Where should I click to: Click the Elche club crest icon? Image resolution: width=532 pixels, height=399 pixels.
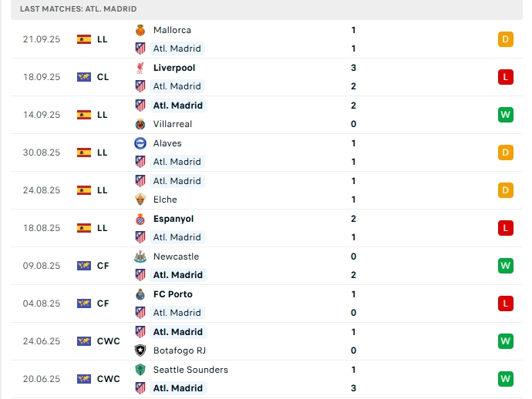(x=140, y=199)
